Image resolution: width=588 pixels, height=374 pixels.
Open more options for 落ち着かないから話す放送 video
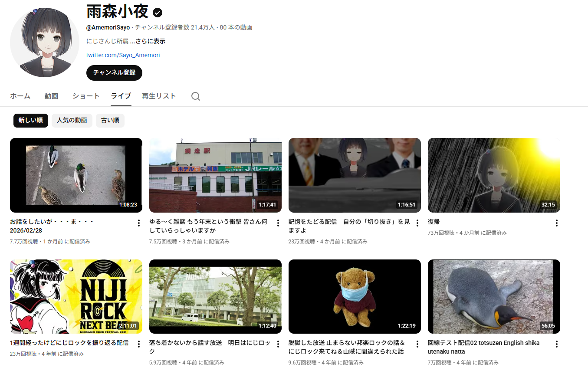pos(278,344)
